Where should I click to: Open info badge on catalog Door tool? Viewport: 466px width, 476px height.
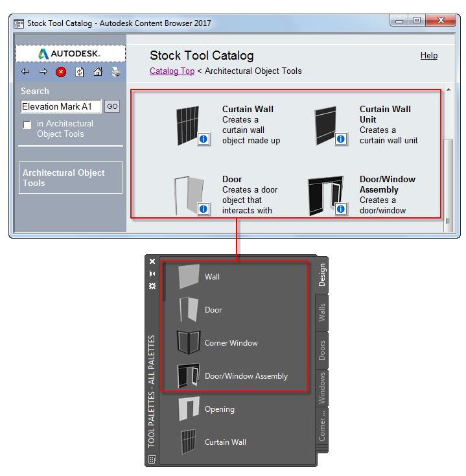click(204, 209)
